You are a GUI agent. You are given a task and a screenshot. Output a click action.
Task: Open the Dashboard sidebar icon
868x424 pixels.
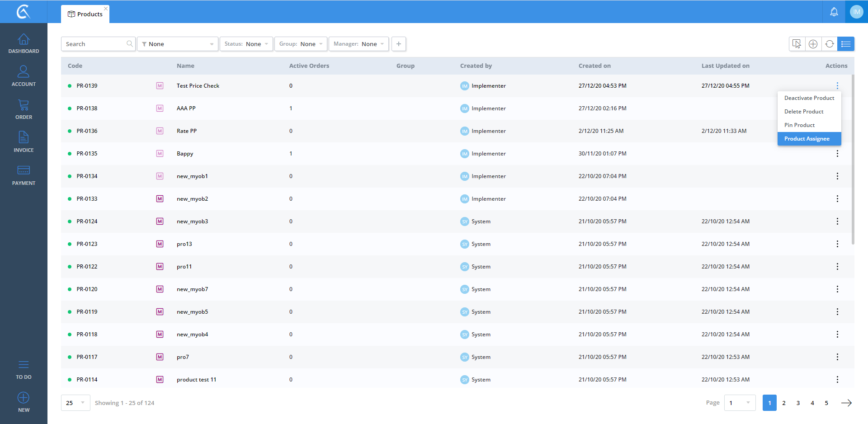click(x=24, y=43)
